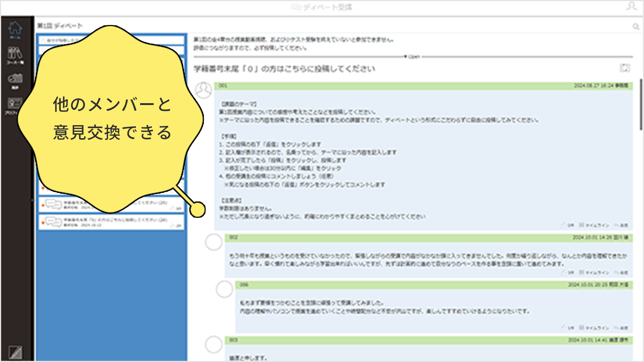Open the notes icon at sidebar bottom

[x=15, y=352]
